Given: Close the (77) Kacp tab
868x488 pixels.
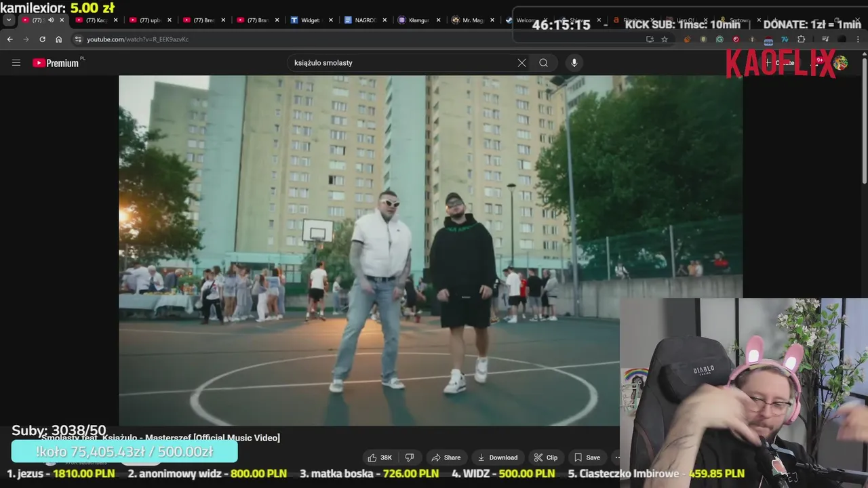Looking at the screenshot, I should point(116,20).
